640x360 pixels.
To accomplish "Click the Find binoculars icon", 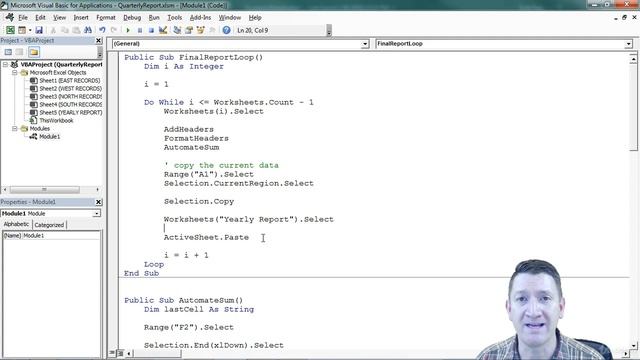I will coord(88,30).
